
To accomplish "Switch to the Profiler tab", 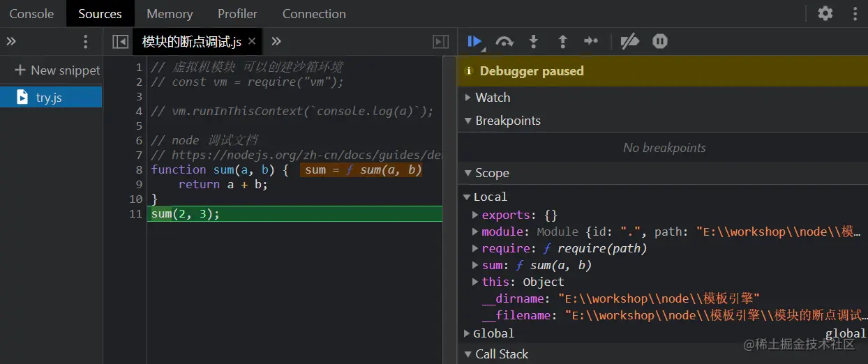I will (x=237, y=13).
